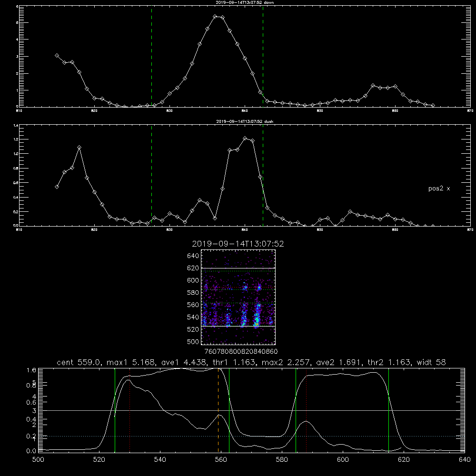This screenshot has width=476, height=476.
Task: Click the red dotted line near 588
Action: pos(306,410)
